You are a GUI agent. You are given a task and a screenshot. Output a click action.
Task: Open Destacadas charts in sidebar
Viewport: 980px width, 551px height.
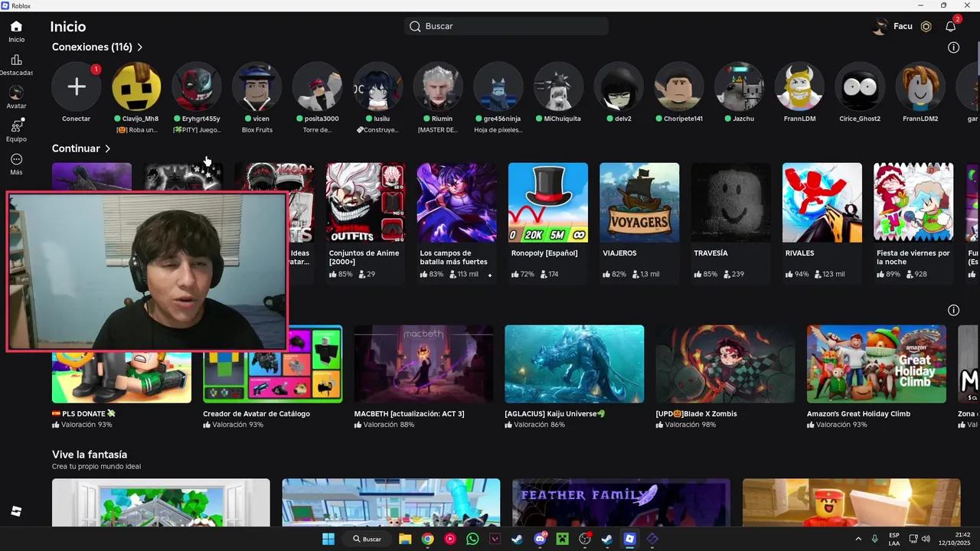(16, 60)
